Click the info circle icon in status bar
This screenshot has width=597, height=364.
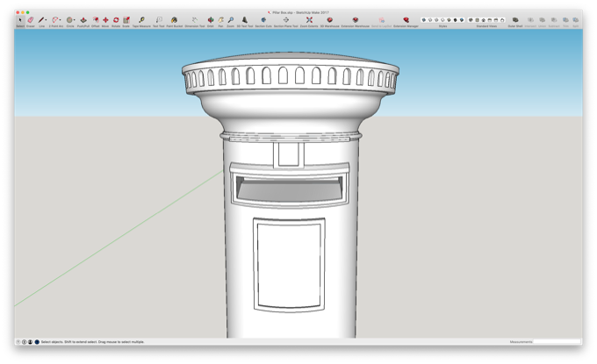pos(24,342)
